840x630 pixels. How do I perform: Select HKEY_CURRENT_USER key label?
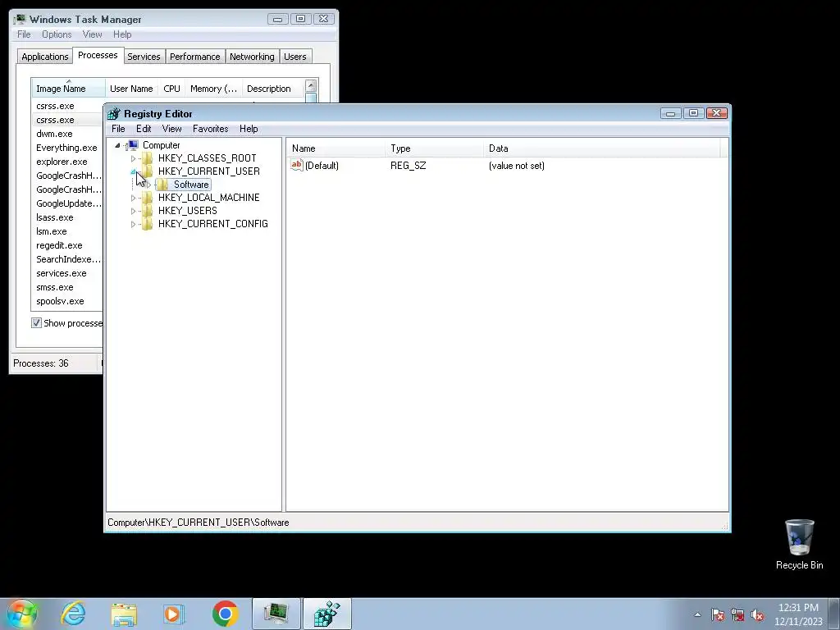(x=209, y=171)
